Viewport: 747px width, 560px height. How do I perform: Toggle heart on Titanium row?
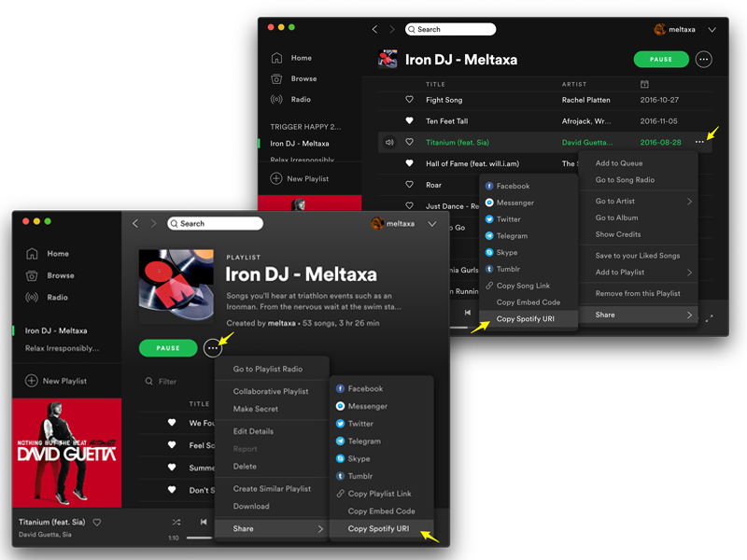point(409,142)
